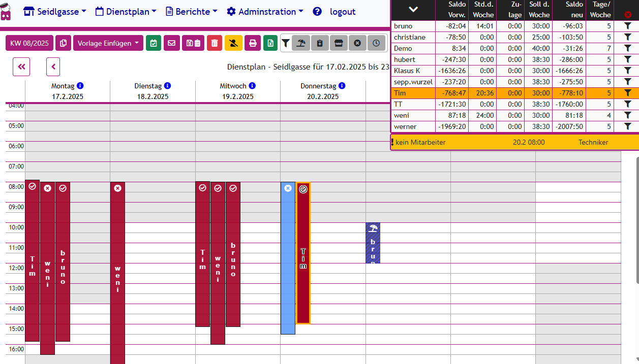639x364 pixels.
Task: Click info icon next to Dienstag
Action: [x=167, y=86]
